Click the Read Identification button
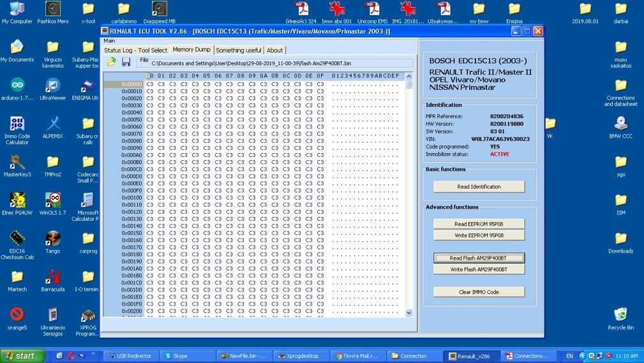Viewport: 644px width, 363px height. click(x=479, y=187)
